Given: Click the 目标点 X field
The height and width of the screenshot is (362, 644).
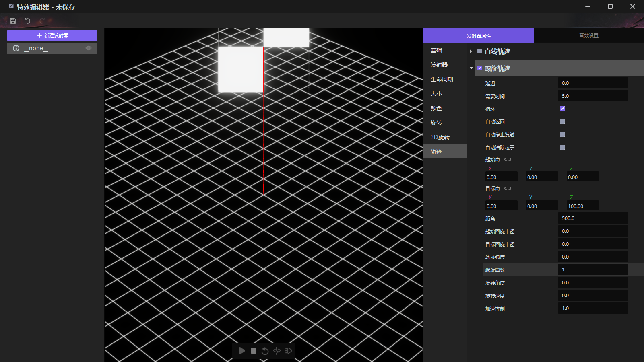Looking at the screenshot, I should 501,206.
